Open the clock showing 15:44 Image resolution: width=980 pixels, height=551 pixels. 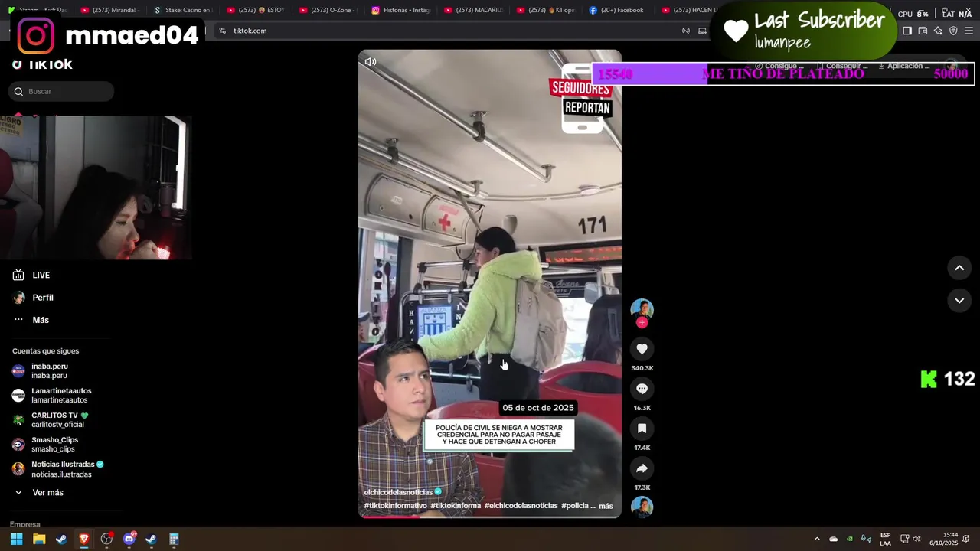944,540
